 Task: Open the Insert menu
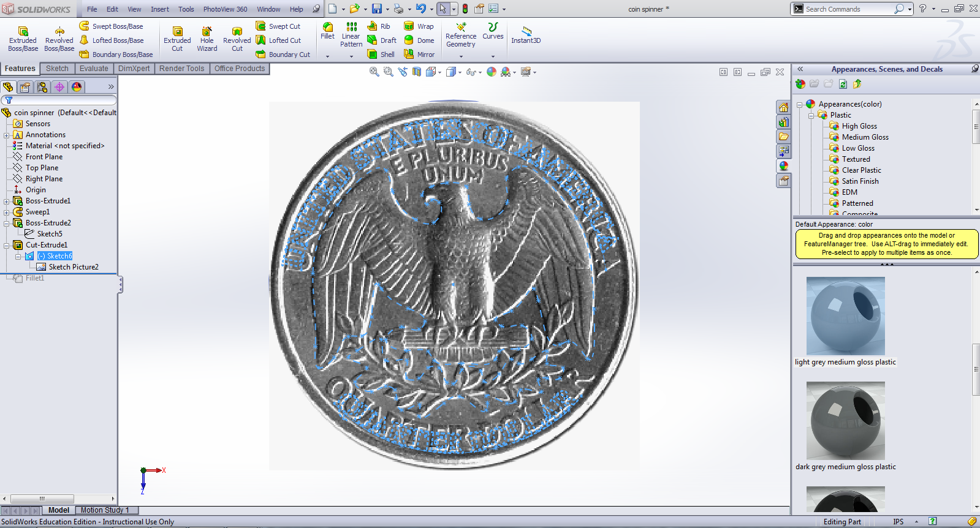[x=160, y=9]
